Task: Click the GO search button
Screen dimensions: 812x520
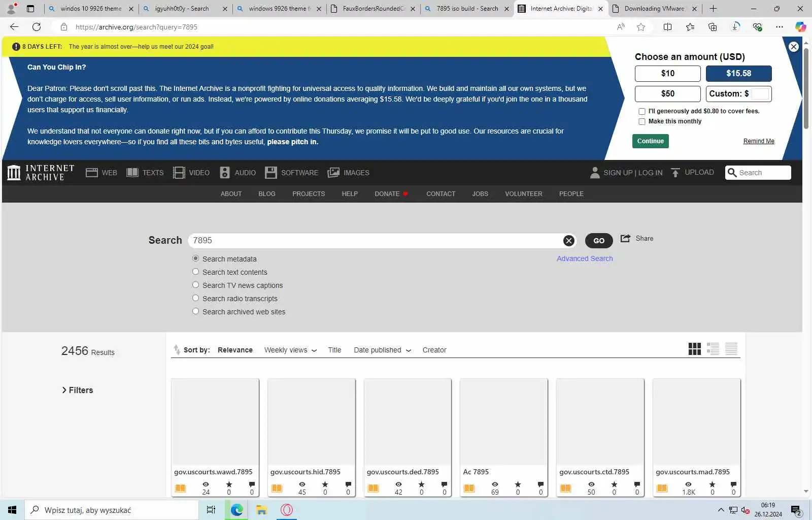Action: [x=599, y=241]
